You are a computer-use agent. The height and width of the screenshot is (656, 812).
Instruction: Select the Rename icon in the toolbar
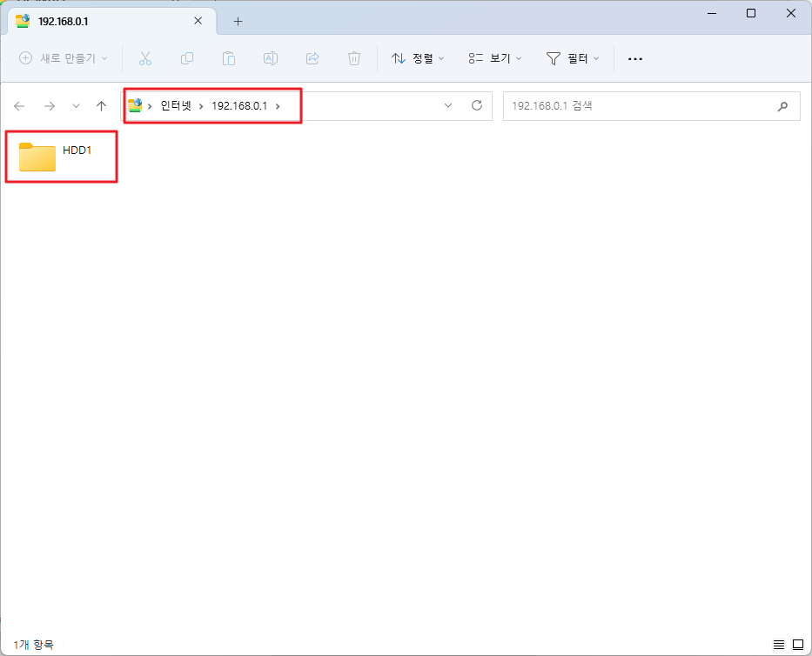point(270,58)
